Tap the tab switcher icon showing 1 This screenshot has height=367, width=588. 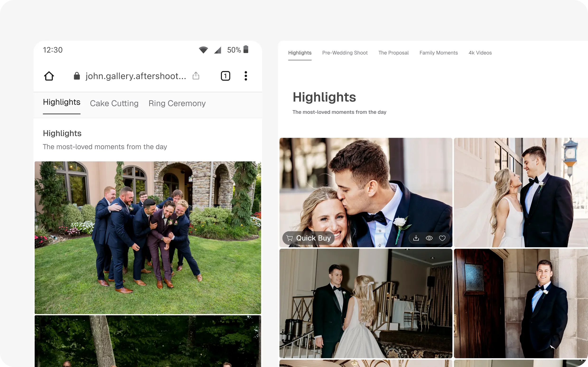tap(225, 76)
